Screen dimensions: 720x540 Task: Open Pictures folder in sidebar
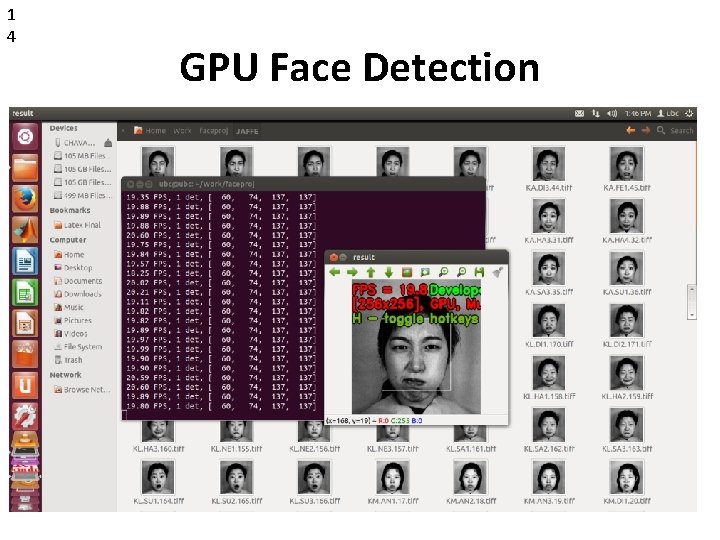pyautogui.click(x=73, y=321)
